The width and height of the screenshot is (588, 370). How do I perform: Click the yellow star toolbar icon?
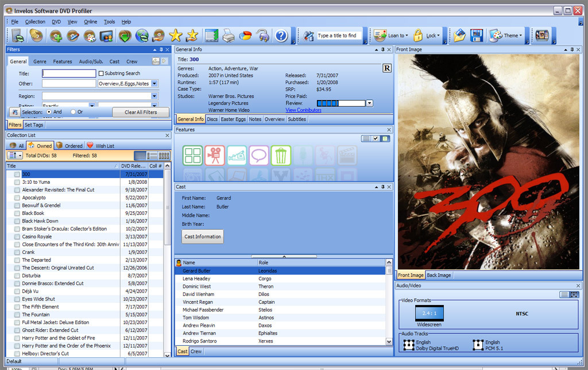176,36
